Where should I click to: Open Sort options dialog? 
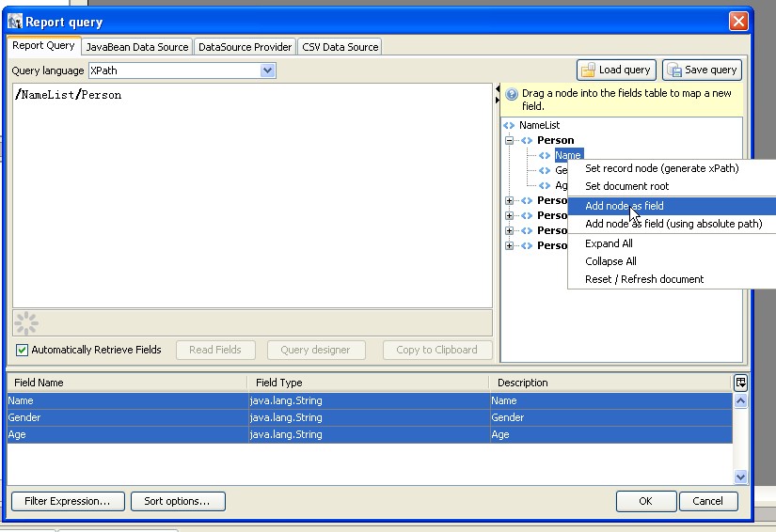click(178, 501)
